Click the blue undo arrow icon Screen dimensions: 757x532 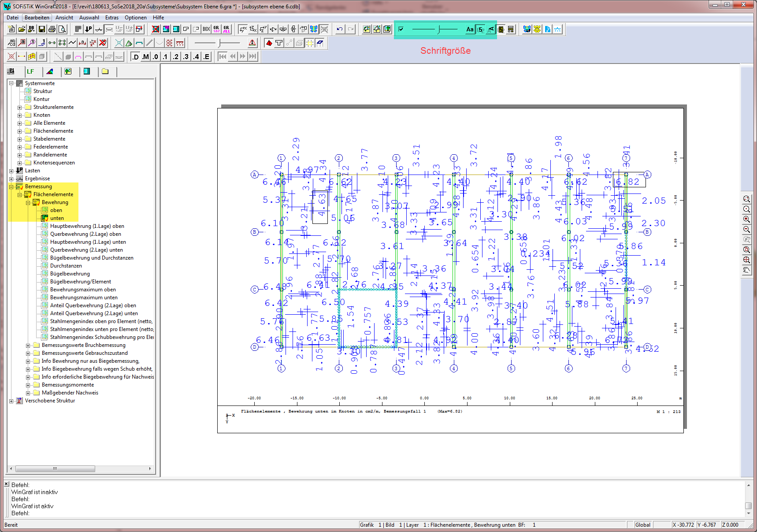click(x=339, y=30)
